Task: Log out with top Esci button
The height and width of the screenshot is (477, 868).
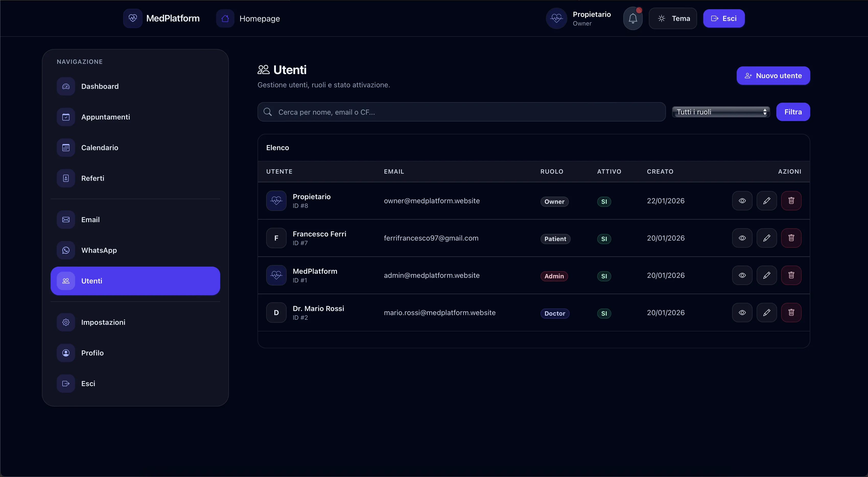Action: tap(724, 19)
